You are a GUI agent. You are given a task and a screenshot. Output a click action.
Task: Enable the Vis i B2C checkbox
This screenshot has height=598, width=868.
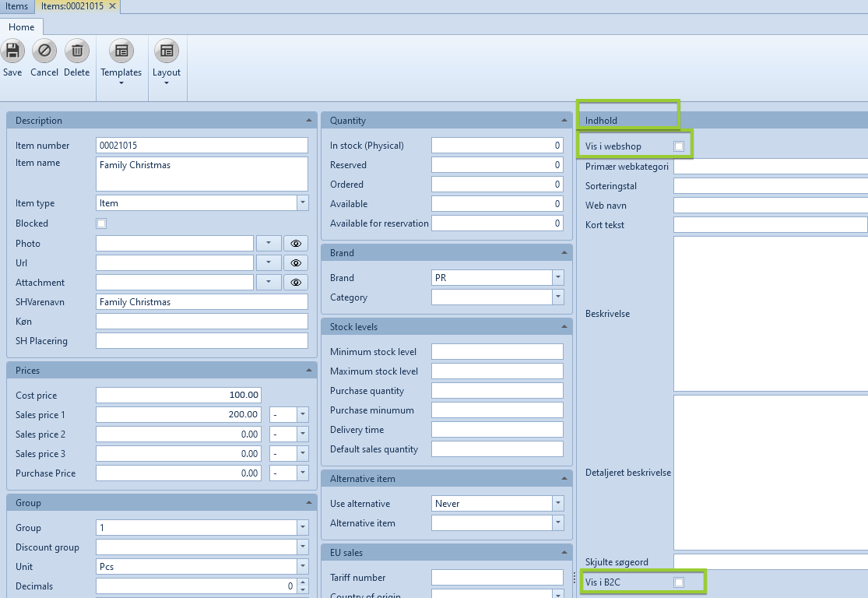click(680, 582)
